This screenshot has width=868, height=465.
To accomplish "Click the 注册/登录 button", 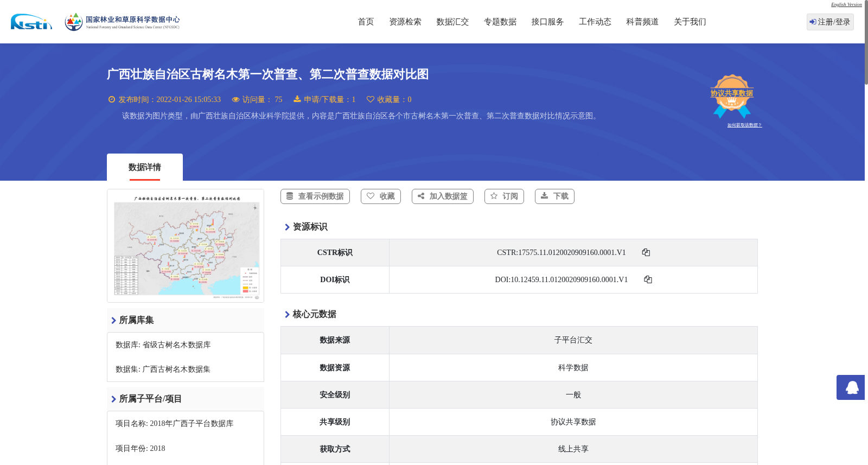I will (x=830, y=22).
